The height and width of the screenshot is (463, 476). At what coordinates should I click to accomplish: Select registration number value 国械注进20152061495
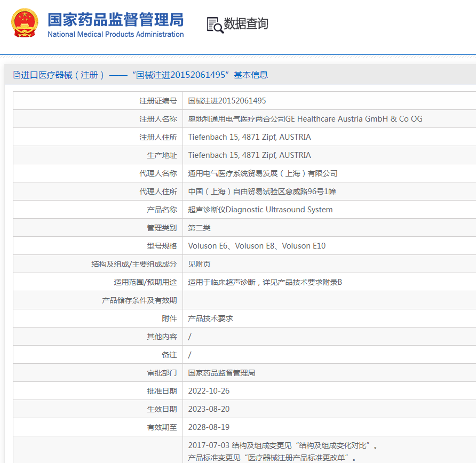point(227,101)
